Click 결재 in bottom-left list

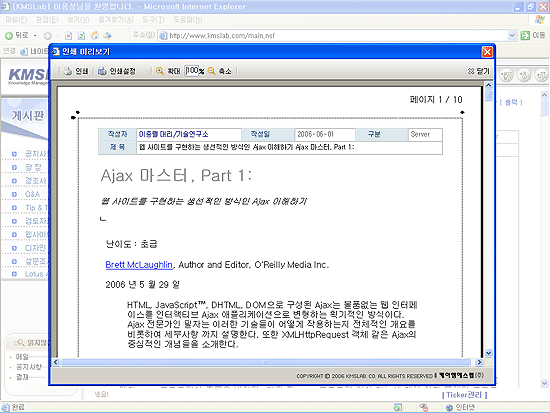(22, 377)
